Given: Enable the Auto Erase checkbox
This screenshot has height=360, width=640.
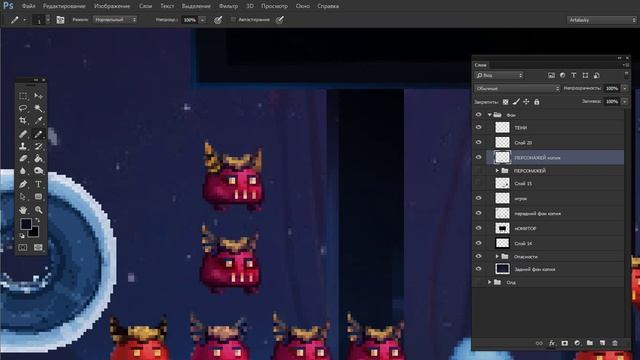Looking at the screenshot, I should pyautogui.click(x=233, y=20).
